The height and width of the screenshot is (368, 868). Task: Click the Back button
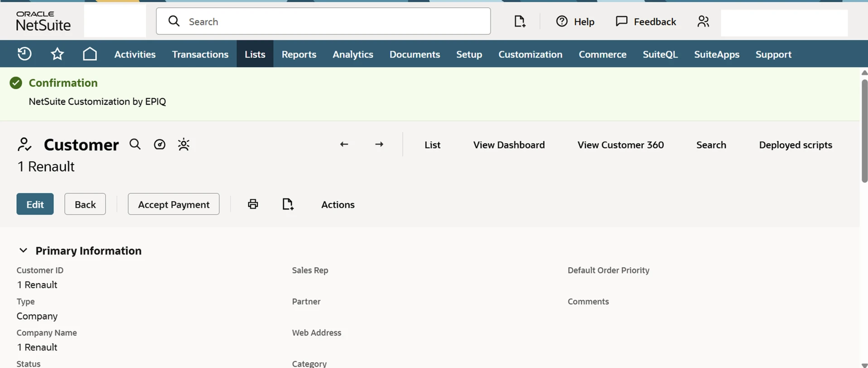coord(85,204)
